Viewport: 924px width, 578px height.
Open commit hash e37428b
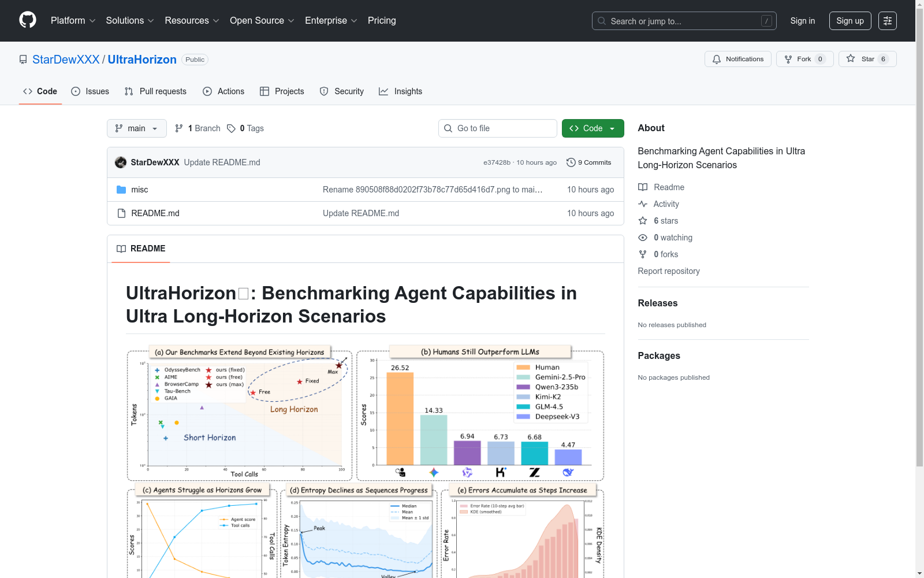[x=497, y=162]
